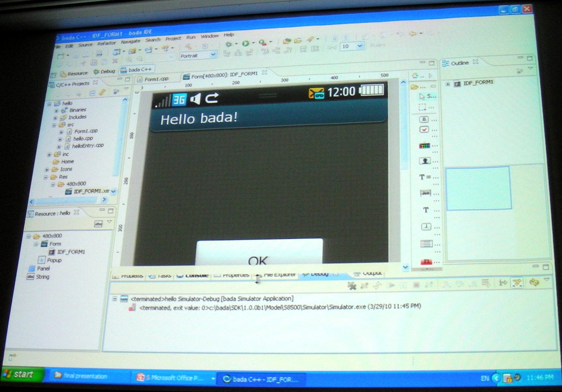The width and height of the screenshot is (562, 392).
Task: Pick the EditField T= control in palette
Action: pyautogui.click(x=425, y=177)
